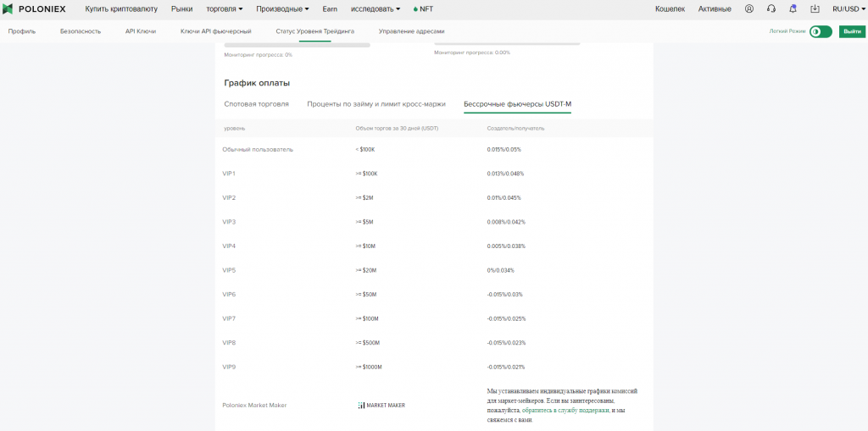
Task: Switch to Спотовая торговля tab
Action: [256, 104]
